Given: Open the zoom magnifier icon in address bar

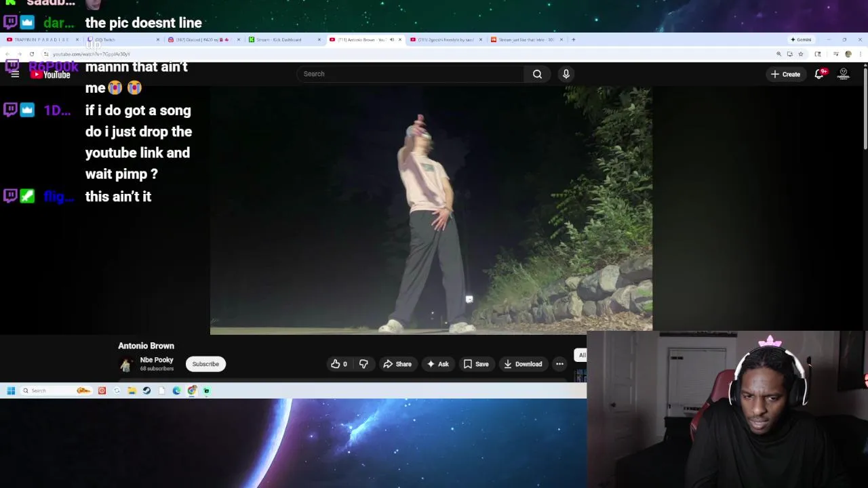Looking at the screenshot, I should (x=778, y=54).
